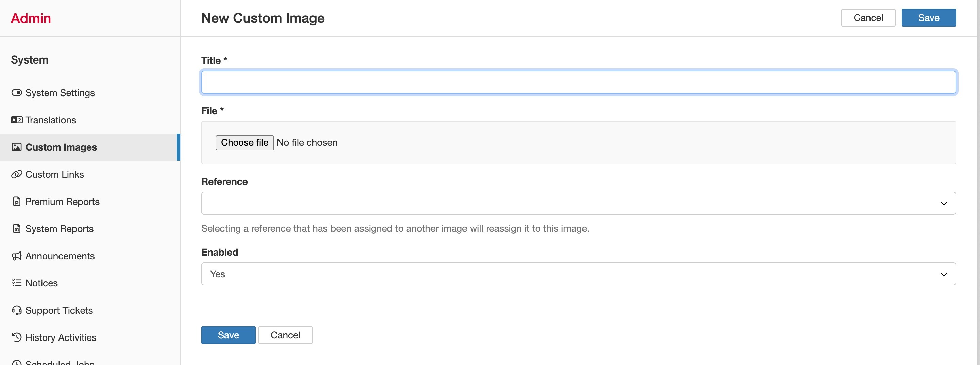Click inside the Title input field

578,82
